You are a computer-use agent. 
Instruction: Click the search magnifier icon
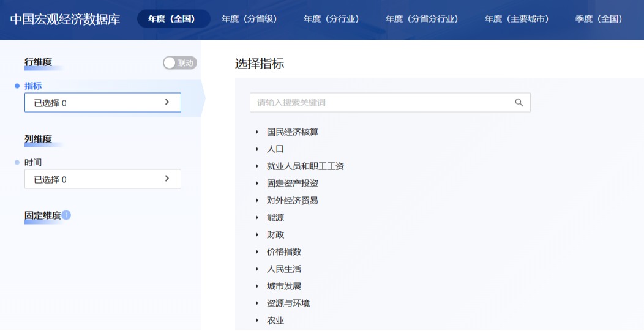point(519,103)
